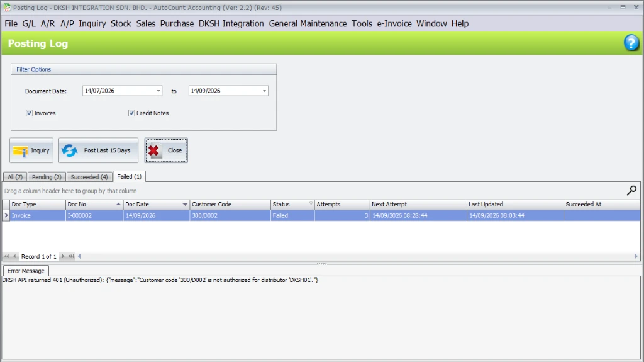Open the Help menu
Screen dimensions: 644x362
click(460, 23)
